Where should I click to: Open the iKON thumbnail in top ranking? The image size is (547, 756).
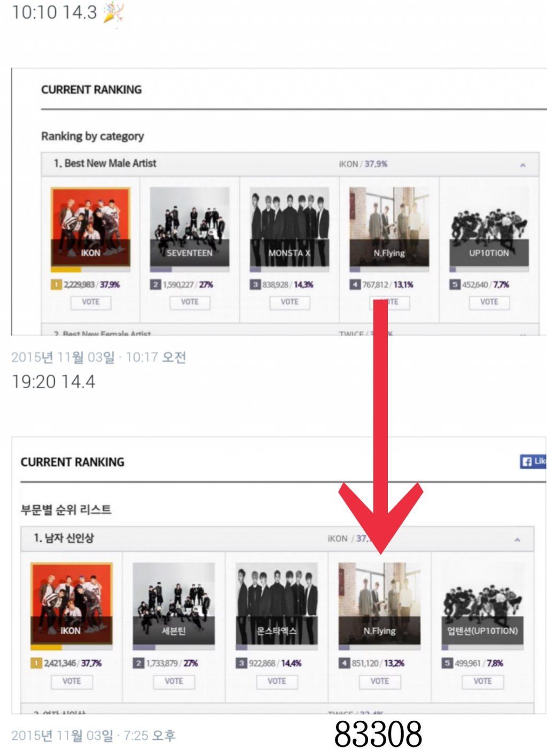click(91, 227)
